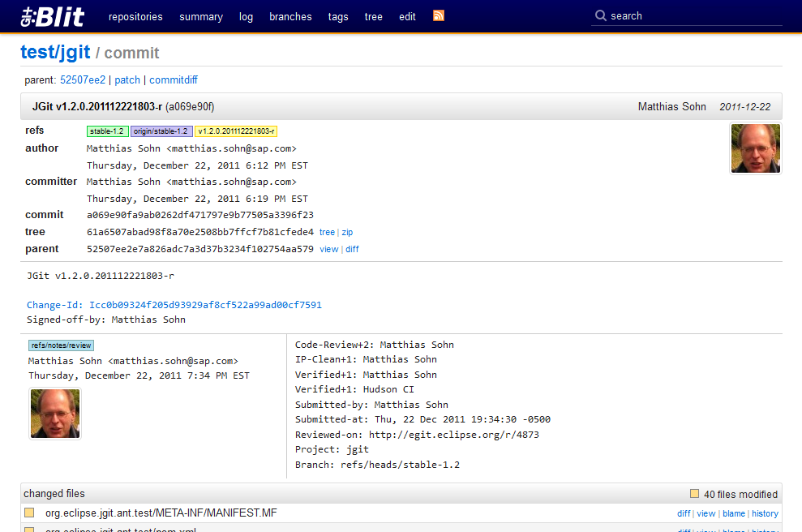View the parent commit
The height and width of the screenshot is (532, 802).
[x=329, y=249]
